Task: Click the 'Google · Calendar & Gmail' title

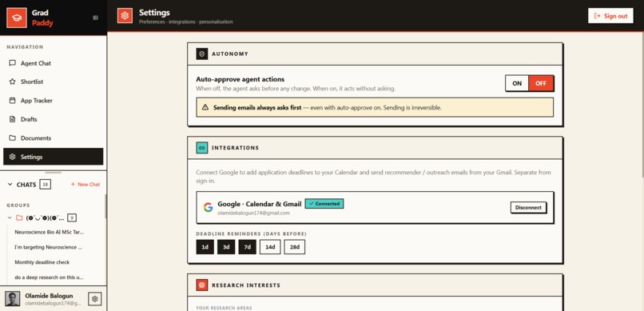Action: pyautogui.click(x=259, y=204)
